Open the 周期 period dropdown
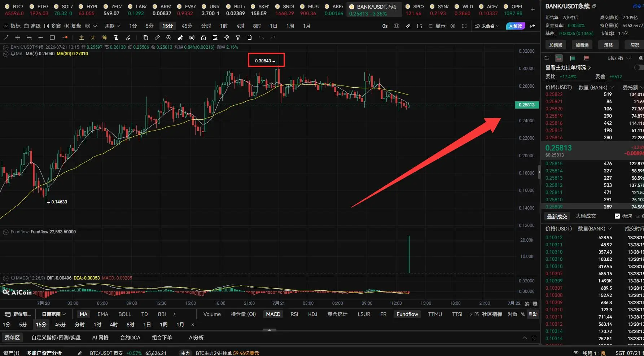The image size is (644, 356). 112,26
